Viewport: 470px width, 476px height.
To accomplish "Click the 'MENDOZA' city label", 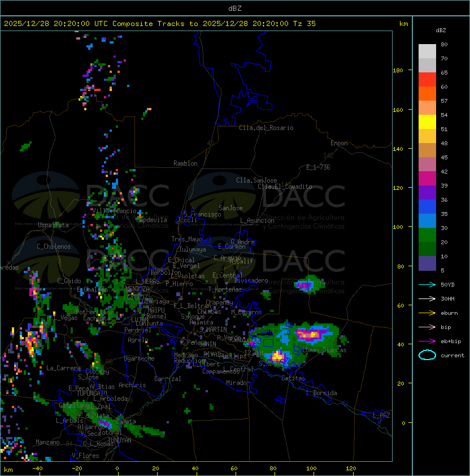I will pyautogui.click(x=137, y=289).
